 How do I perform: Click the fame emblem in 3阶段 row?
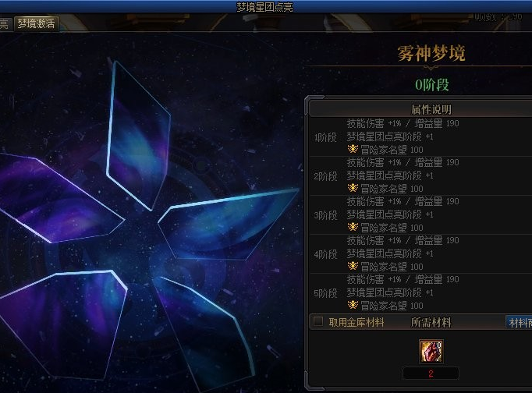pyautogui.click(x=353, y=227)
